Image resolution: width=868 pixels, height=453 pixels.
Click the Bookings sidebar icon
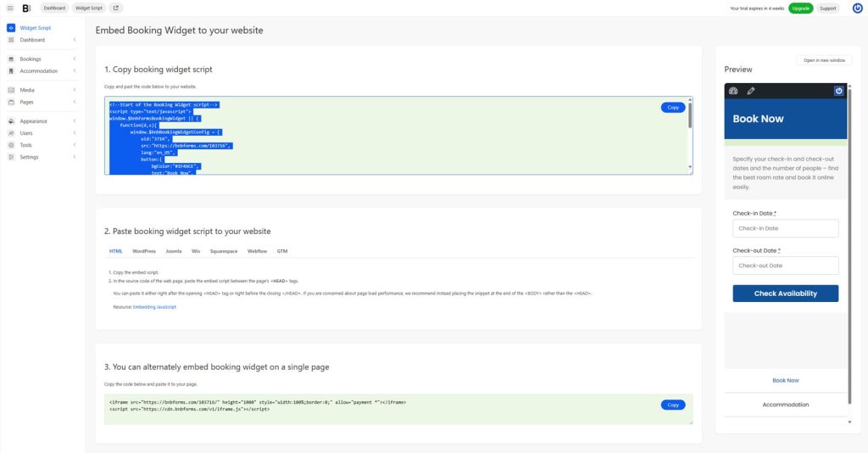(x=11, y=59)
